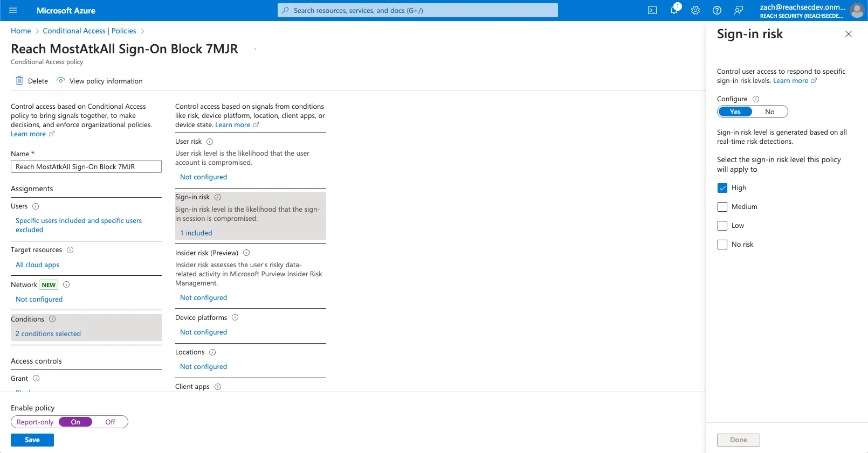Open the account avatar menu

pos(857,10)
